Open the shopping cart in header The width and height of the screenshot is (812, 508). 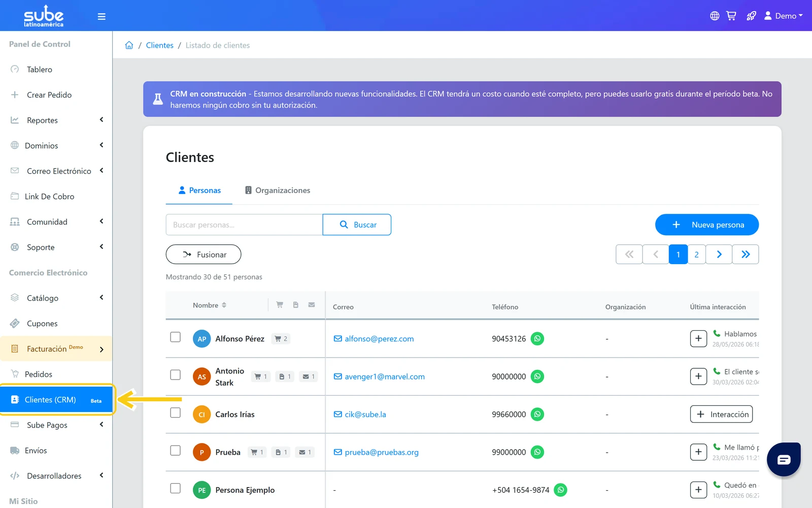pyautogui.click(x=731, y=16)
